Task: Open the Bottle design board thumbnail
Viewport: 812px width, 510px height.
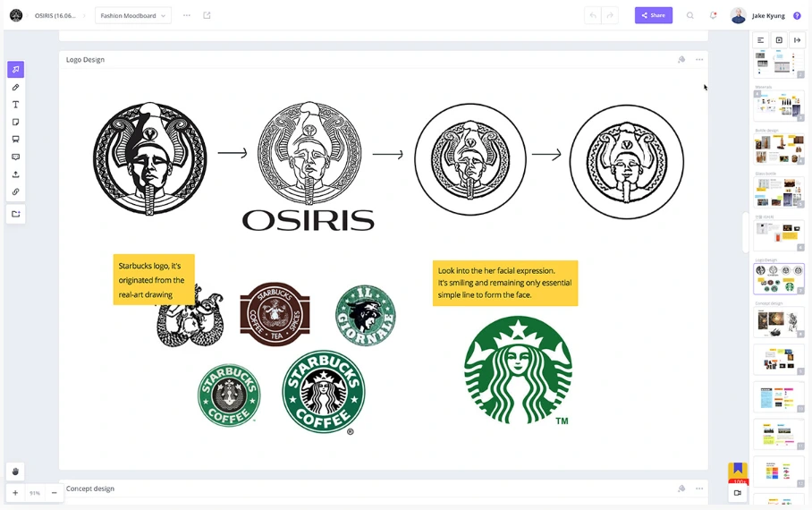Action: point(779,149)
